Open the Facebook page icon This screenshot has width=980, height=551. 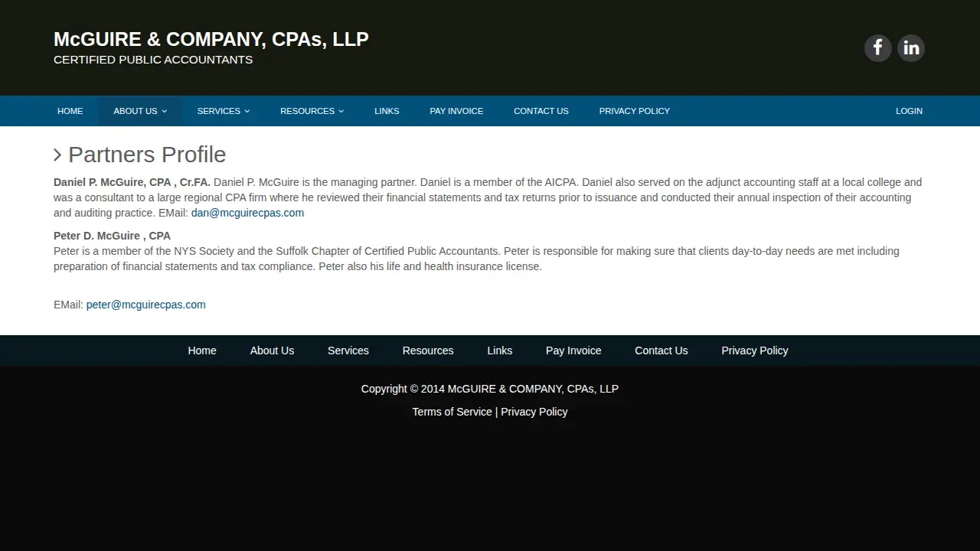pyautogui.click(x=877, y=48)
